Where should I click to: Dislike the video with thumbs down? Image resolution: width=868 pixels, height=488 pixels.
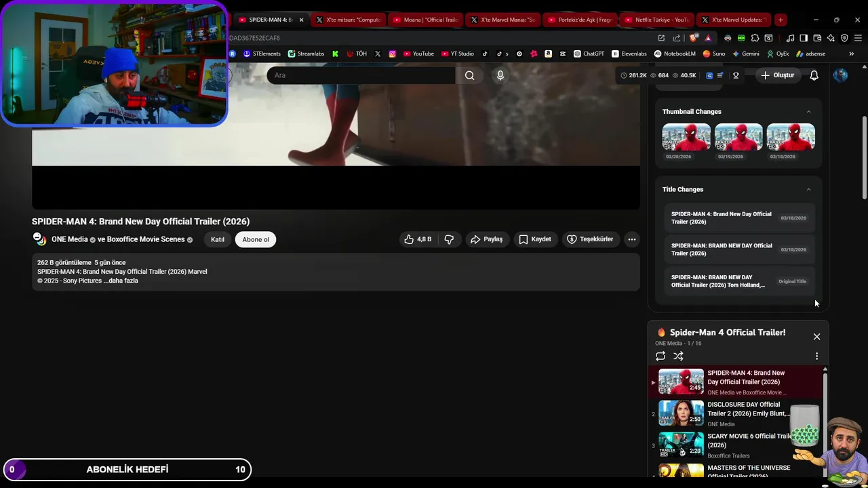point(449,239)
